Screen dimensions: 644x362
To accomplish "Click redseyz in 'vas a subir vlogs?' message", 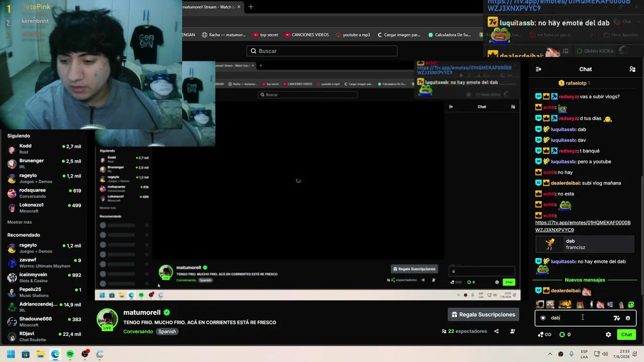I will (568, 97).
